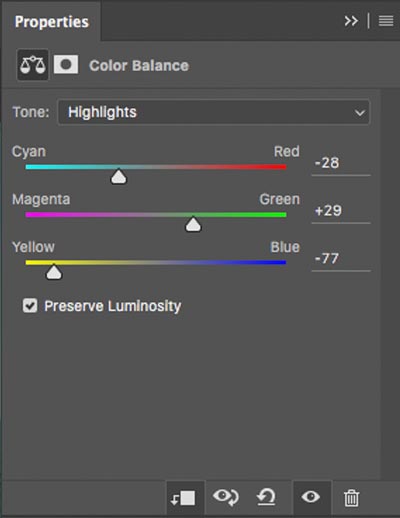Click the Yellow-Blue slider handle

click(54, 272)
